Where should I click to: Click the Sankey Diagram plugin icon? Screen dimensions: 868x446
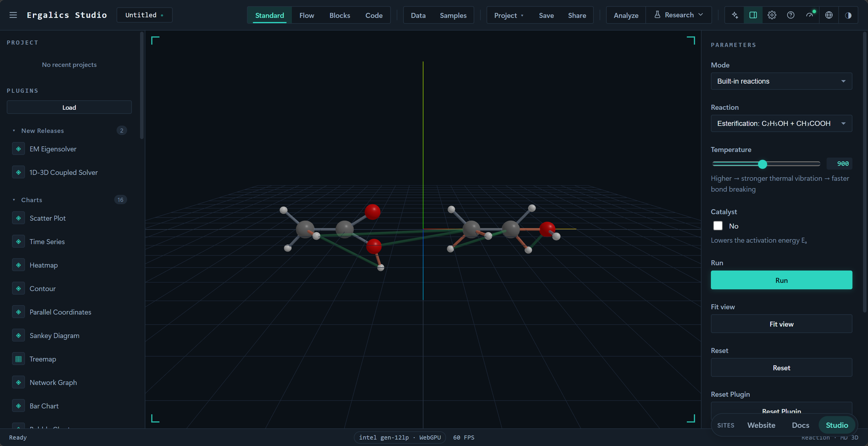(18, 336)
